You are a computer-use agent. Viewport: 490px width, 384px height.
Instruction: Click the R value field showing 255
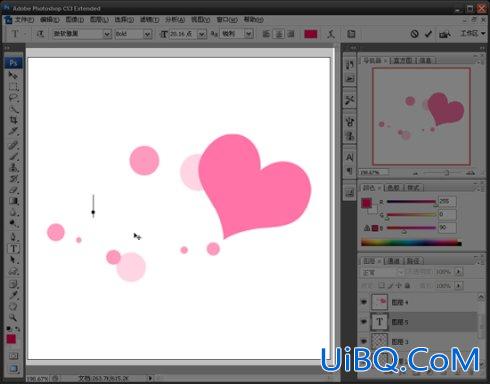point(447,201)
